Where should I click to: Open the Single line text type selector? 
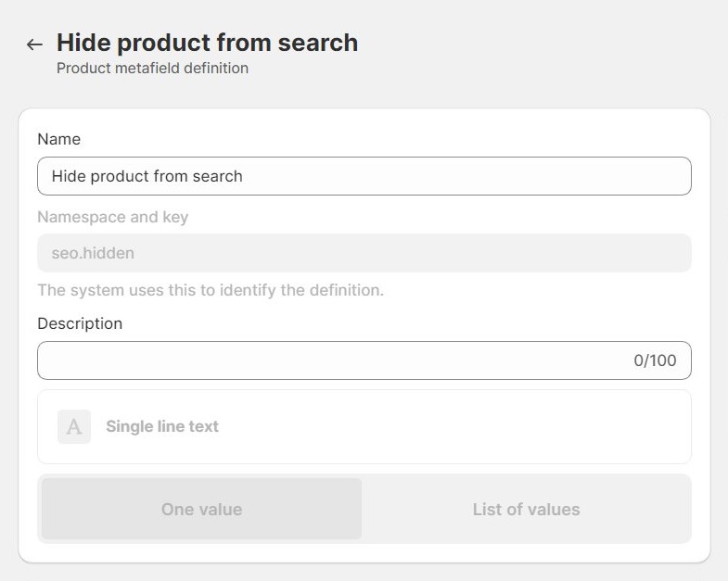[364, 426]
